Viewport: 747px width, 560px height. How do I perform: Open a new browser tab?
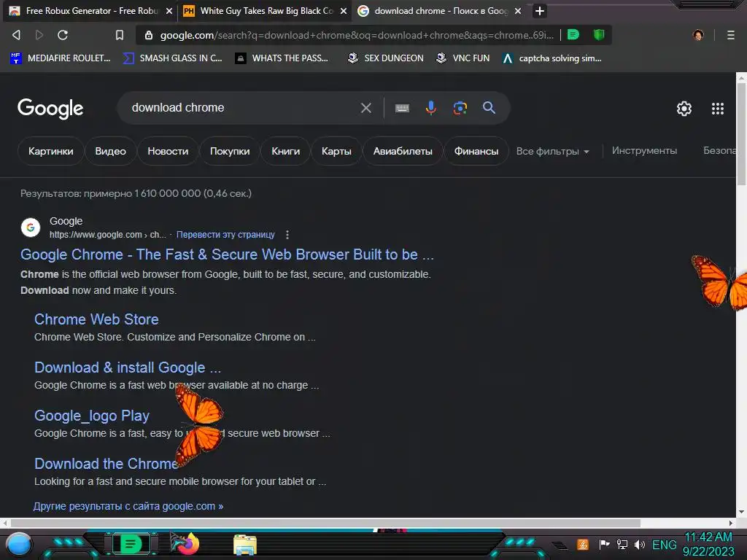tap(539, 10)
